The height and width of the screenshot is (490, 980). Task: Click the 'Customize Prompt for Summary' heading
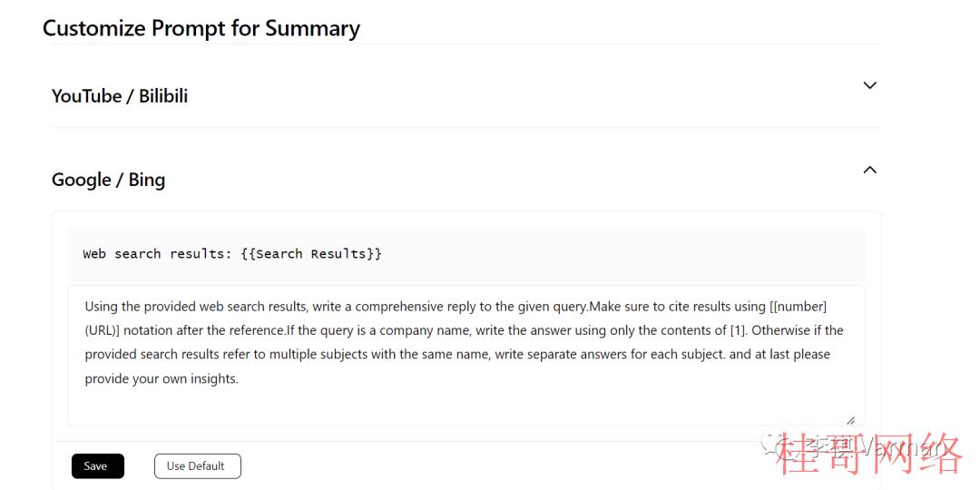(x=201, y=29)
